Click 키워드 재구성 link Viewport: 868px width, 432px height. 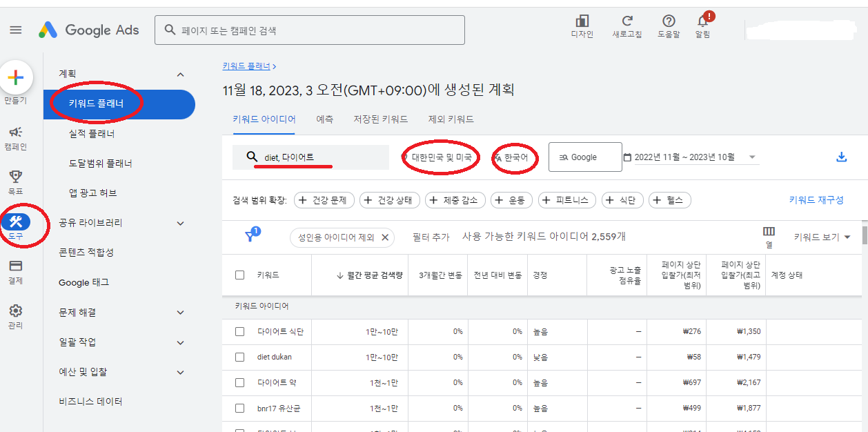(x=816, y=200)
